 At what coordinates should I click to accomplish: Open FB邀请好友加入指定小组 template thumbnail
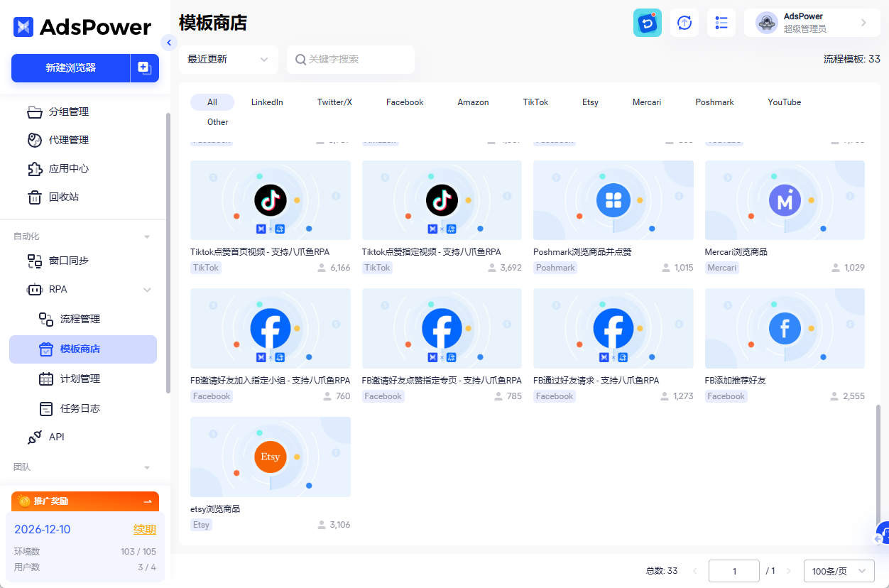coord(271,328)
